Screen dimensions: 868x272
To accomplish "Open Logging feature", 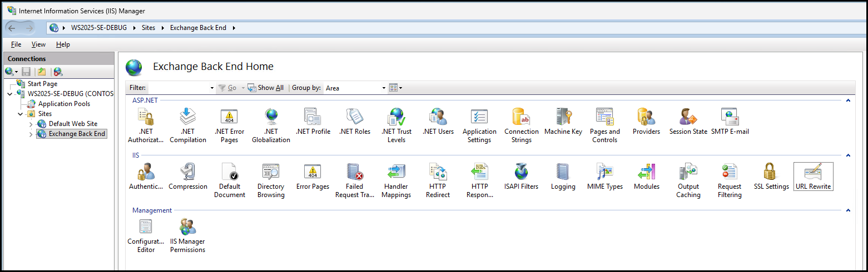I will tap(563, 177).
